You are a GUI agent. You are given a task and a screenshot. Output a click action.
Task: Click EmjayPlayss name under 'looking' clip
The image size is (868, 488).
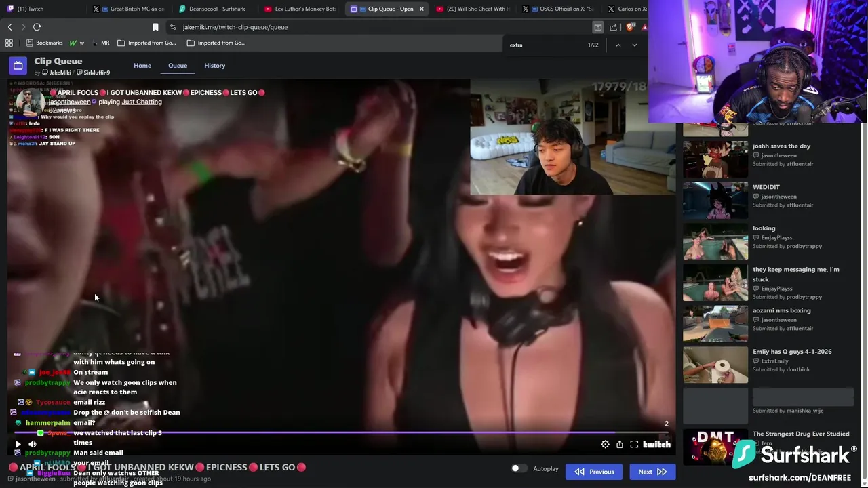pos(776,238)
